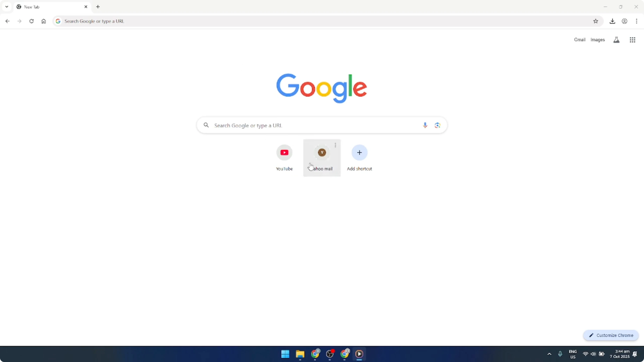Screen dimensions: 644x362
Task: Open the YouTube shortcut
Action: [284, 158]
